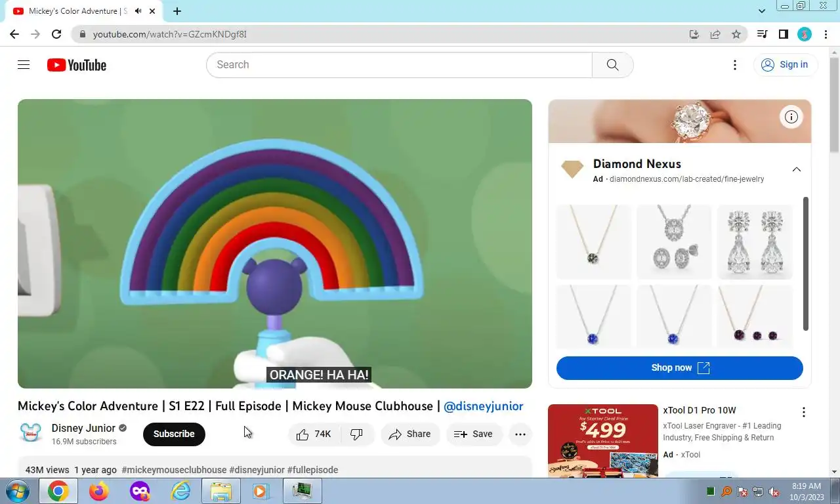
Task: Open #disneyjunior hashtag link
Action: (x=257, y=470)
